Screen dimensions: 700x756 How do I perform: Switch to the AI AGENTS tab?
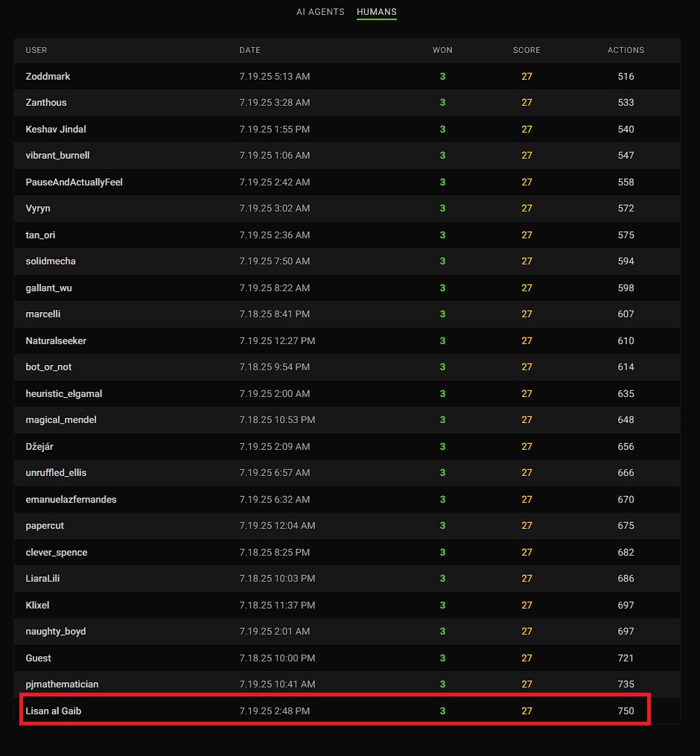(320, 12)
